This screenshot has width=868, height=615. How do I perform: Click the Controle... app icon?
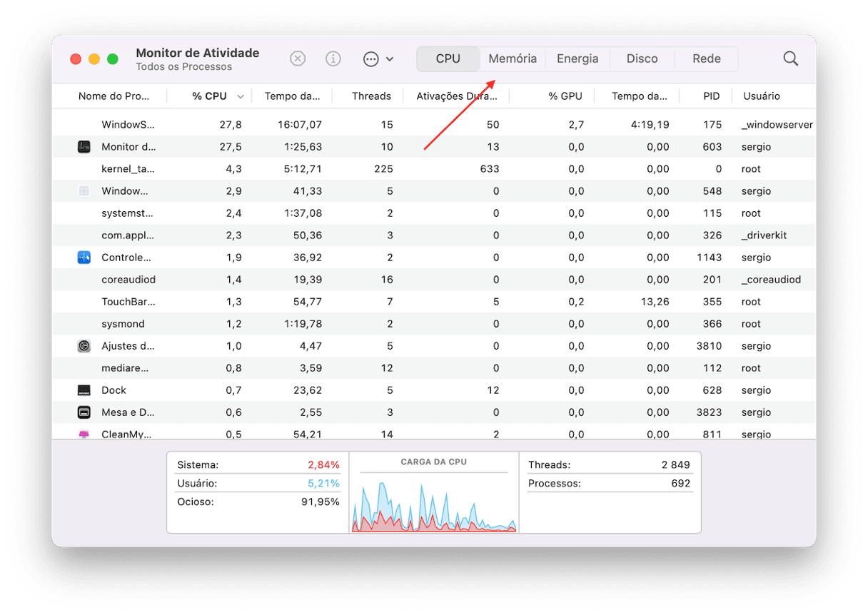pyautogui.click(x=84, y=258)
